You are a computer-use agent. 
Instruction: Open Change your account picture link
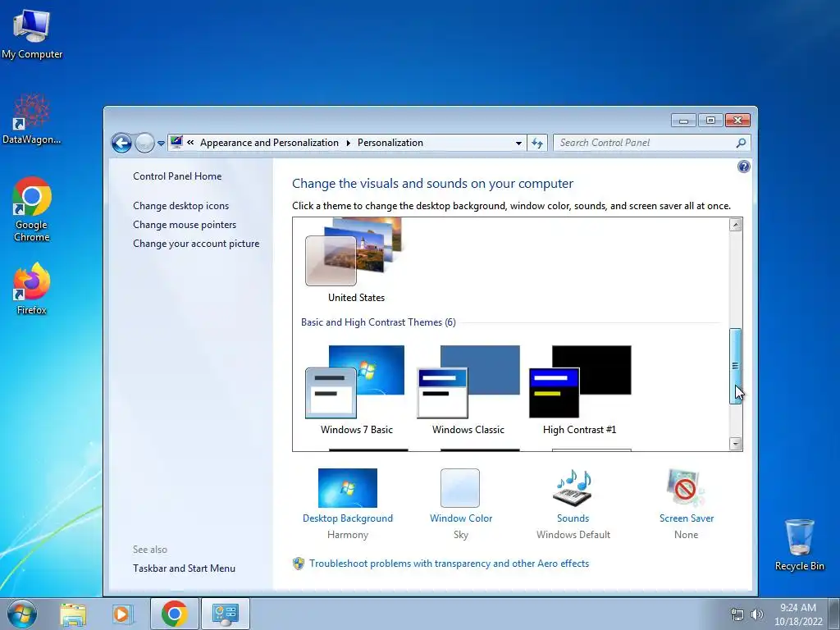coord(196,243)
